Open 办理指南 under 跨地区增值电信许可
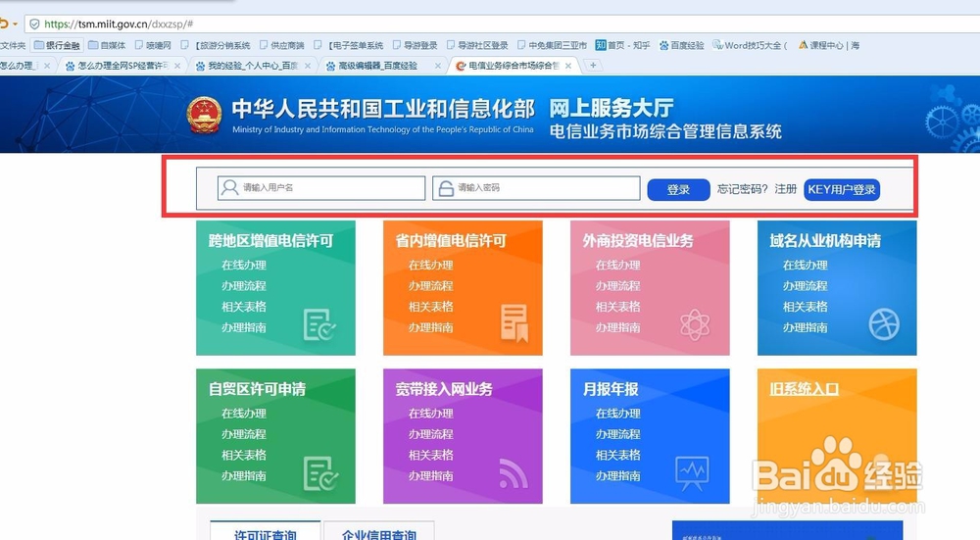The height and width of the screenshot is (540, 980). [244, 327]
